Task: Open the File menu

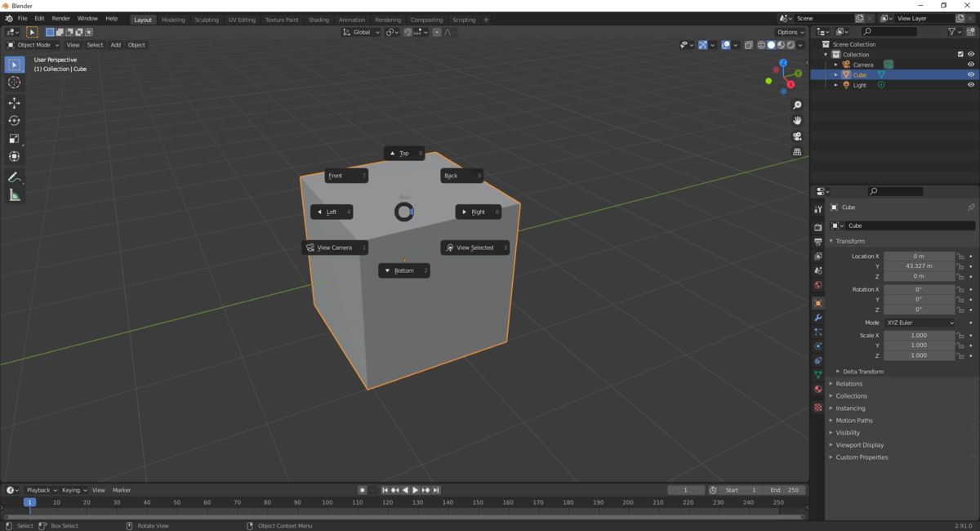Action: point(22,18)
